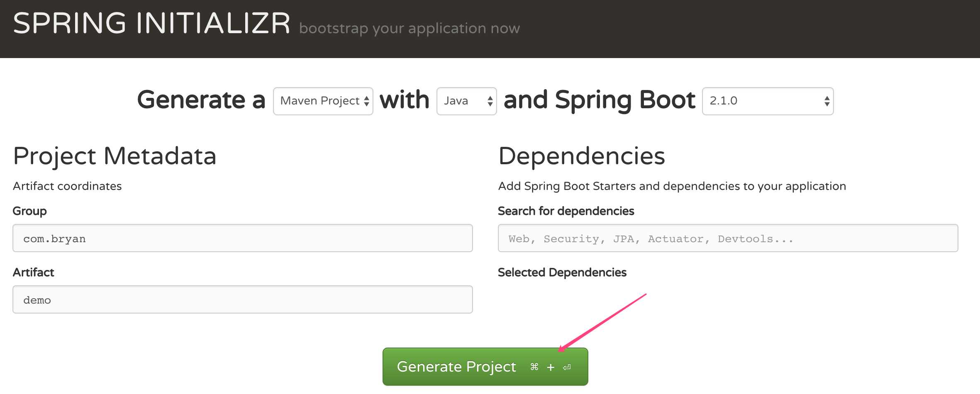Viewport: 980px width, 394px height.
Task: Open the Spring Boot version 2.1.0 dropdown
Action: 768,101
